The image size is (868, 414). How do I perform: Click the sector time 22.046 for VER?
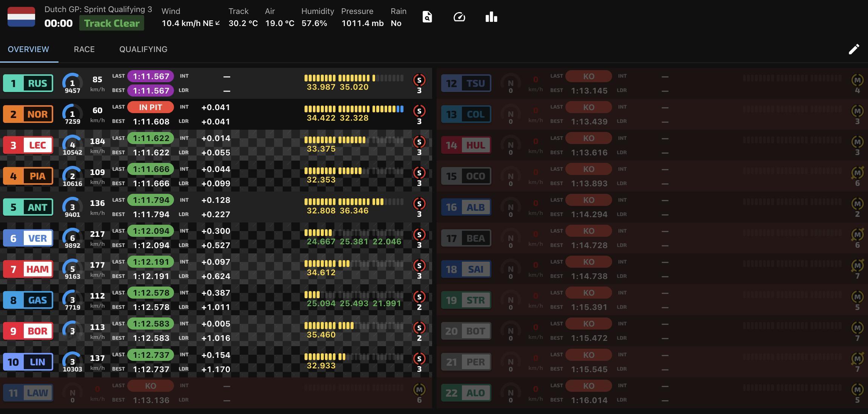[x=387, y=242]
